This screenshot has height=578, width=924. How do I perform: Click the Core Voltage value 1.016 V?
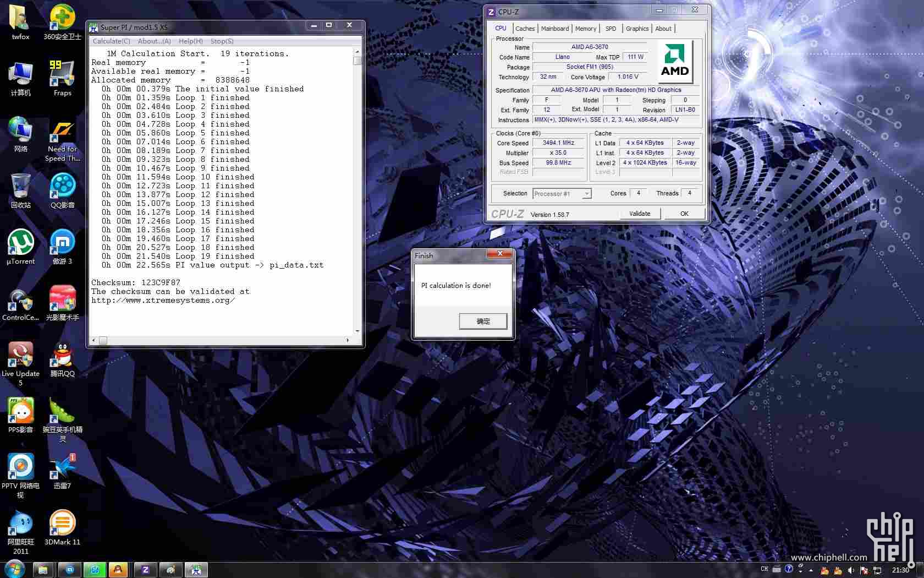pos(628,77)
